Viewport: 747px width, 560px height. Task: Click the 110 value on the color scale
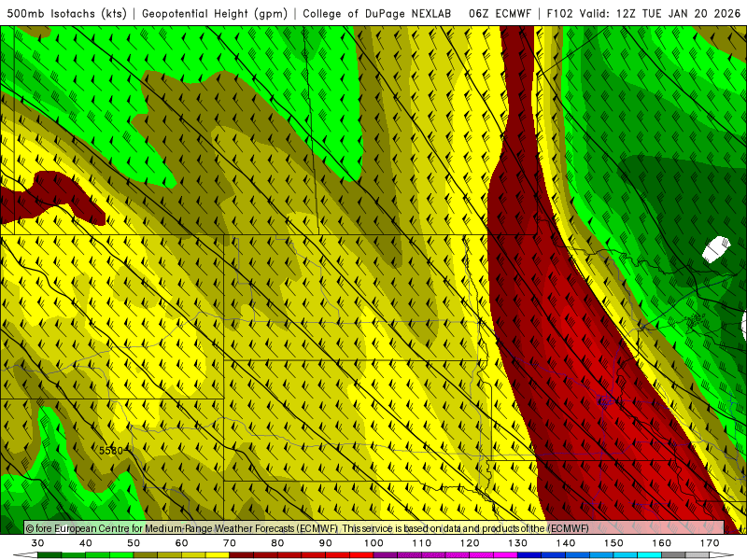(x=422, y=543)
